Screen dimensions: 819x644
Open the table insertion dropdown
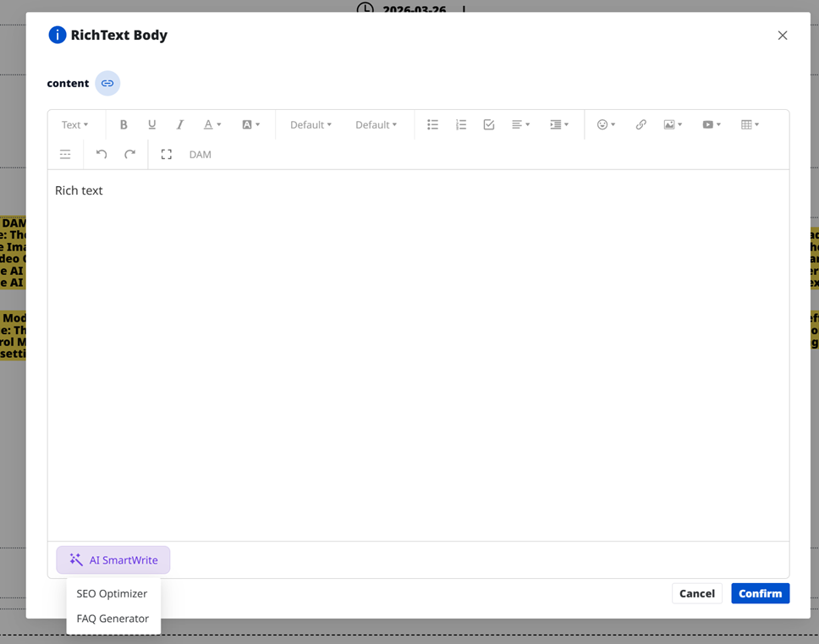pos(750,124)
